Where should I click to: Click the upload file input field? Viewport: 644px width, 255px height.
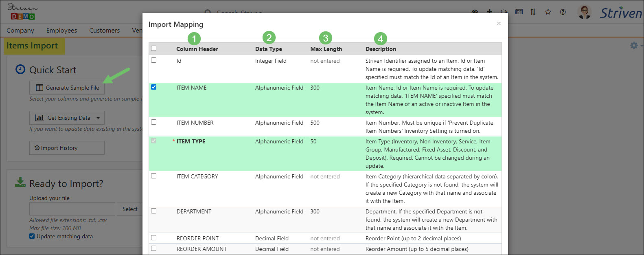coord(72,209)
